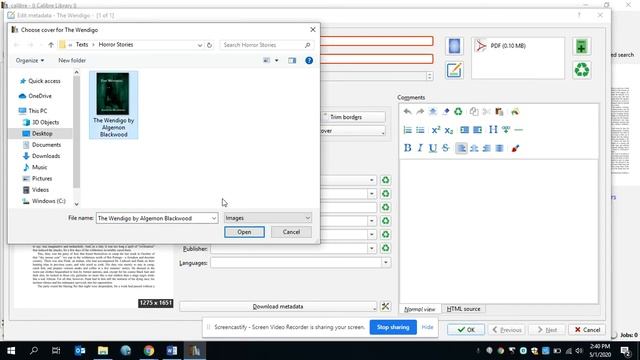Screen dimensions: 640x360
Task: Cancel the cover chooser dialog
Action: click(291, 232)
